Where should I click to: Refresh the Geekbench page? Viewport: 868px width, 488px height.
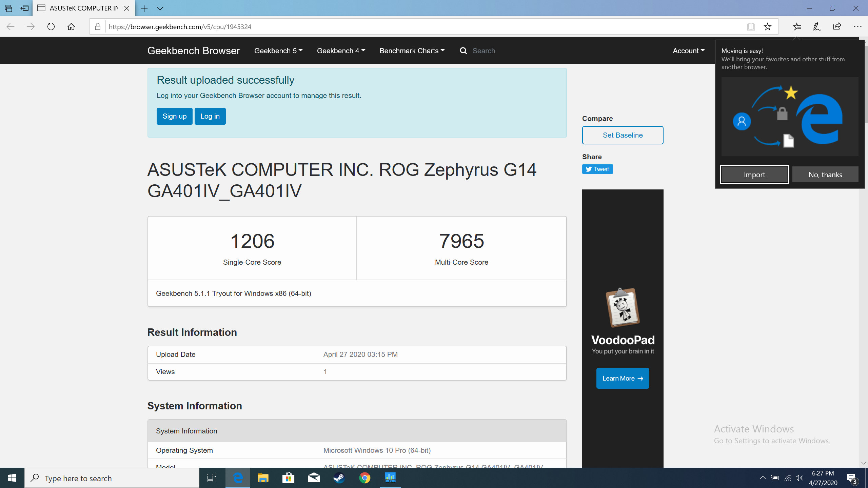point(51,27)
